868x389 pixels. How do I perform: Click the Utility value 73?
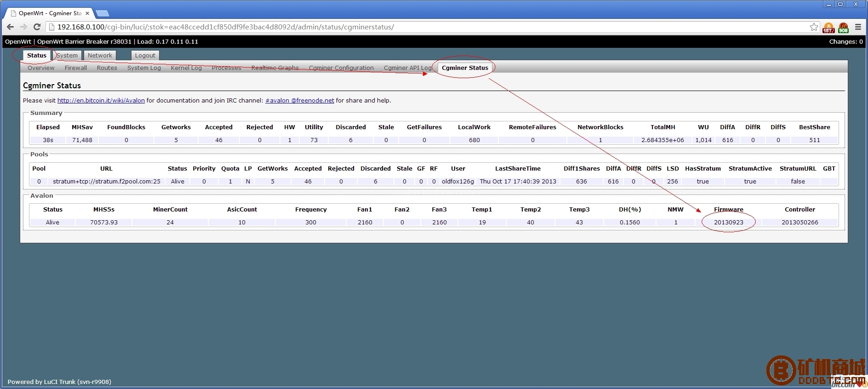tap(314, 140)
